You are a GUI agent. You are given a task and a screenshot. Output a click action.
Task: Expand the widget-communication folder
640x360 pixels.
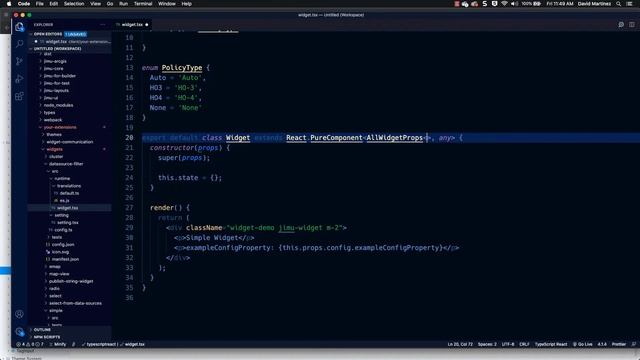(x=70, y=142)
